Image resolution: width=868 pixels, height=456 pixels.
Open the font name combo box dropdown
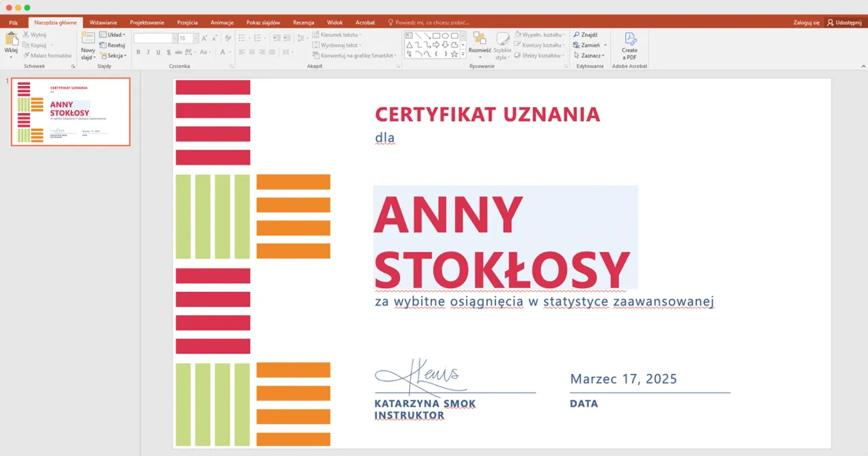174,38
